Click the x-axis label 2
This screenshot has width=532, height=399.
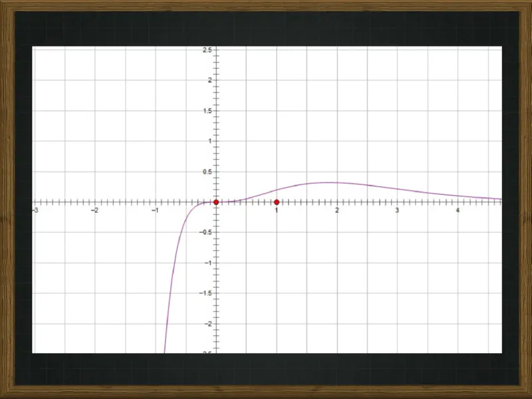click(x=337, y=210)
